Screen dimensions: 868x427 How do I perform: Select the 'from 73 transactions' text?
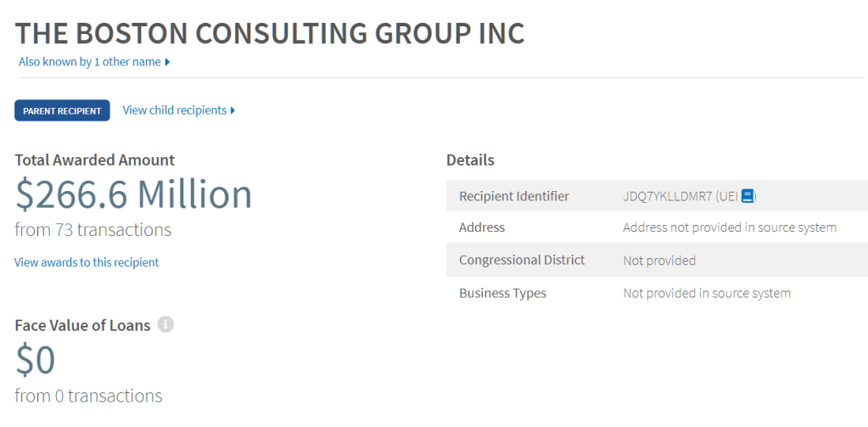click(93, 230)
